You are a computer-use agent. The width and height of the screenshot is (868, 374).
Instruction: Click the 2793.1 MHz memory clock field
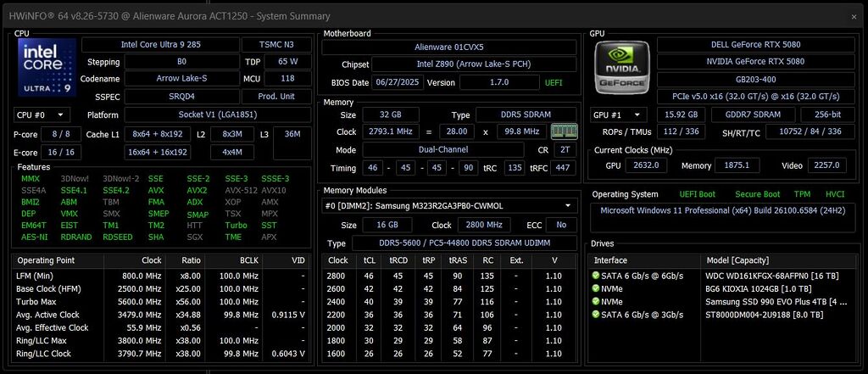point(390,131)
